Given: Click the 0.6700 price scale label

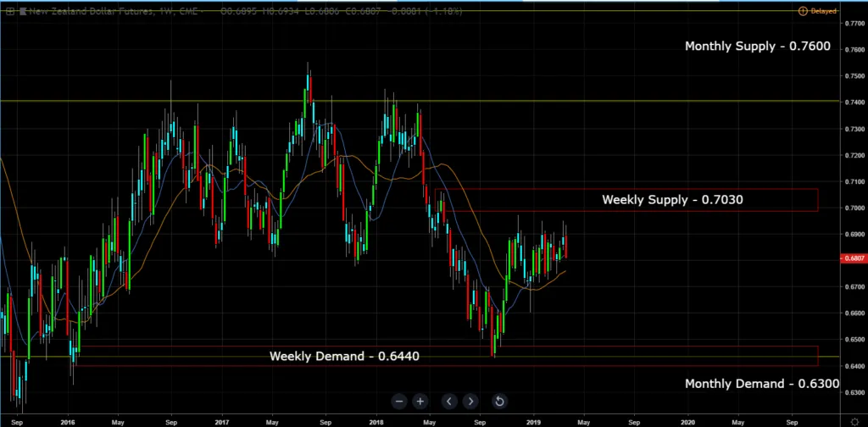Looking at the screenshot, I should point(854,287).
